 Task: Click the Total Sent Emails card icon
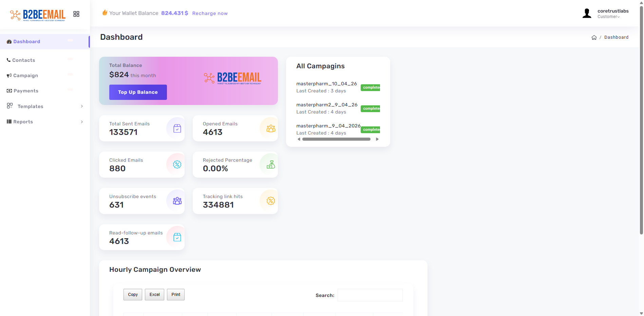[177, 128]
